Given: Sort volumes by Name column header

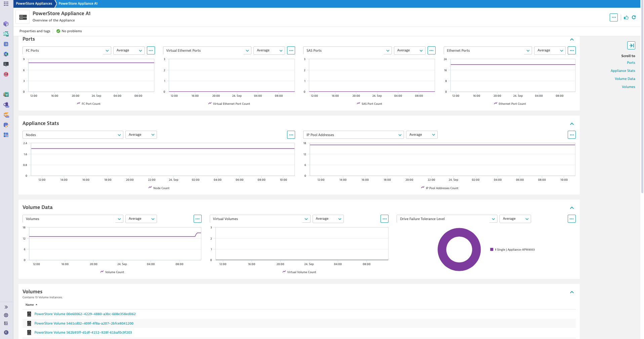Looking at the screenshot, I should pyautogui.click(x=31, y=305).
